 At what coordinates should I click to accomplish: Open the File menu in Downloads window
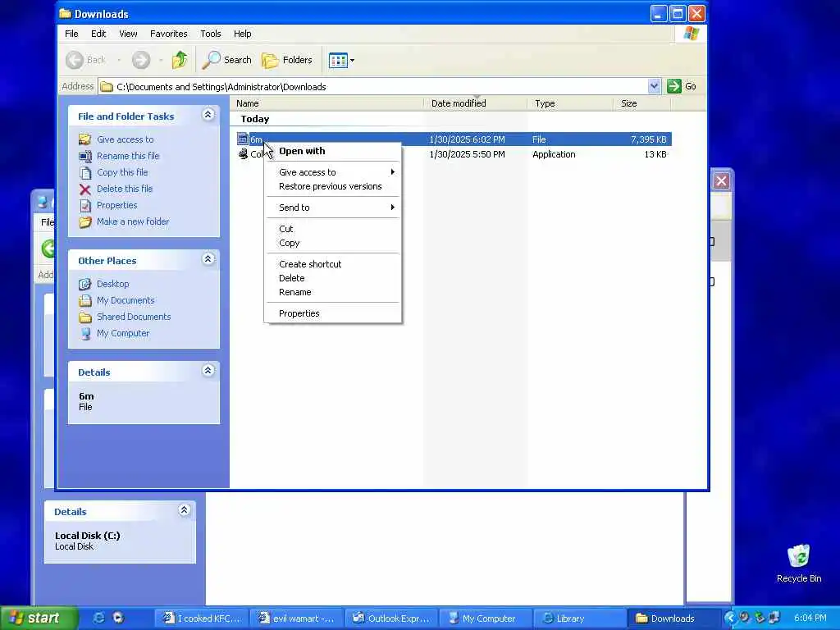click(x=71, y=34)
